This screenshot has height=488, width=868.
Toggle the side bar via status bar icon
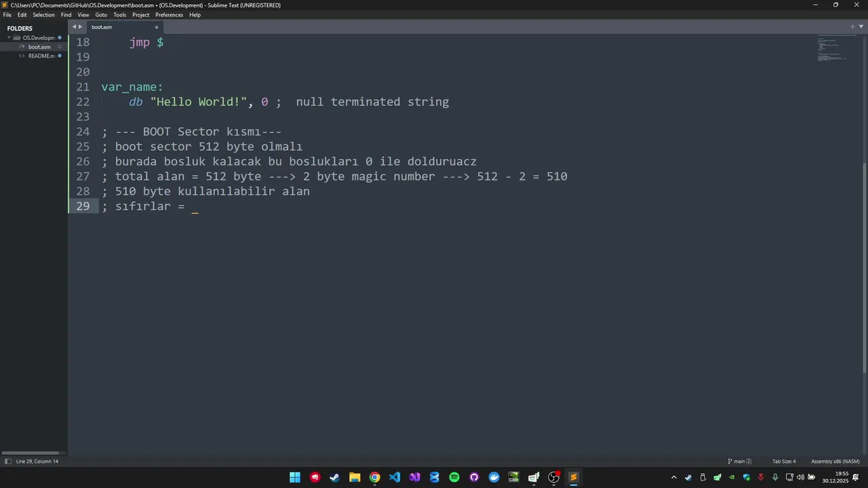[x=7, y=462]
